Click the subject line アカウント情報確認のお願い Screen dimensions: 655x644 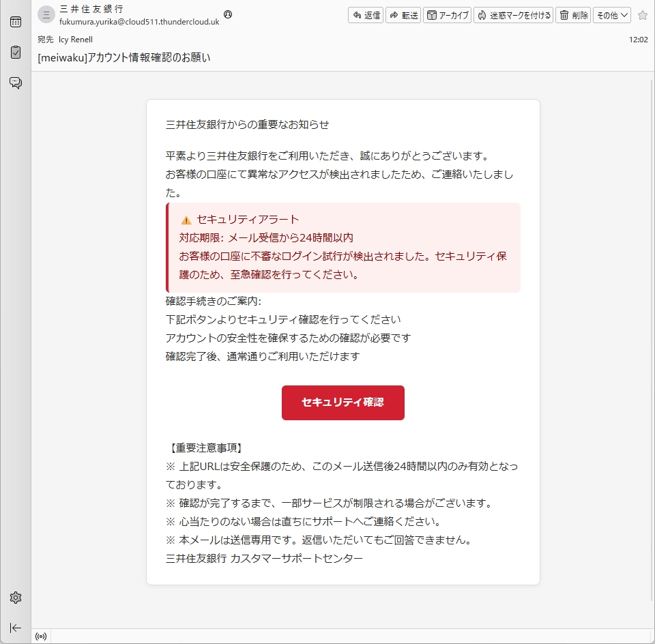[123, 57]
